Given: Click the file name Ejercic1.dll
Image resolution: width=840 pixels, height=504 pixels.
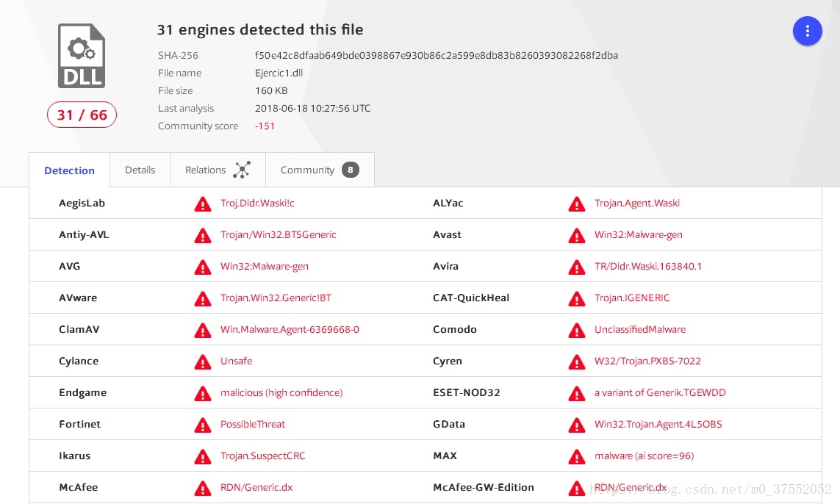Looking at the screenshot, I should [279, 73].
